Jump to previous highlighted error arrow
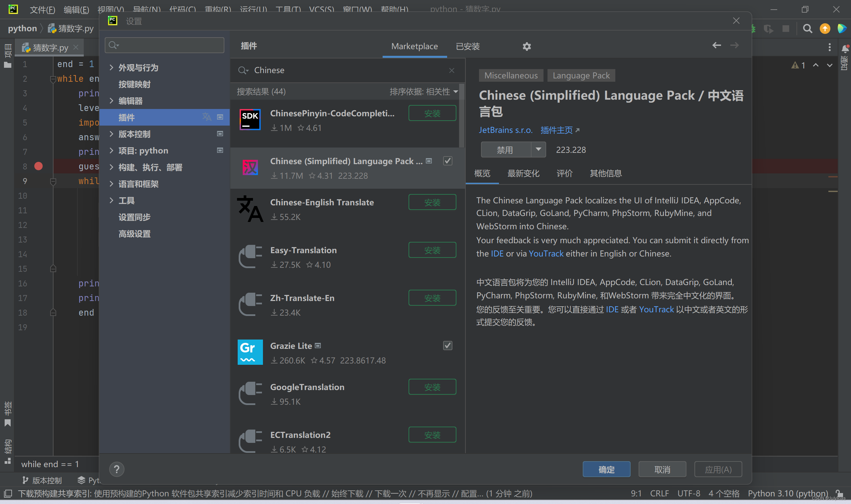 click(815, 65)
